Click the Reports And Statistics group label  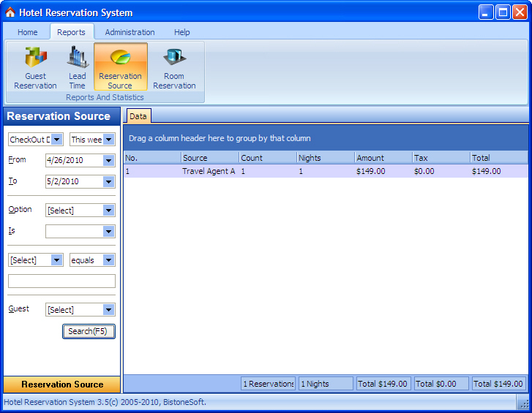coord(105,97)
